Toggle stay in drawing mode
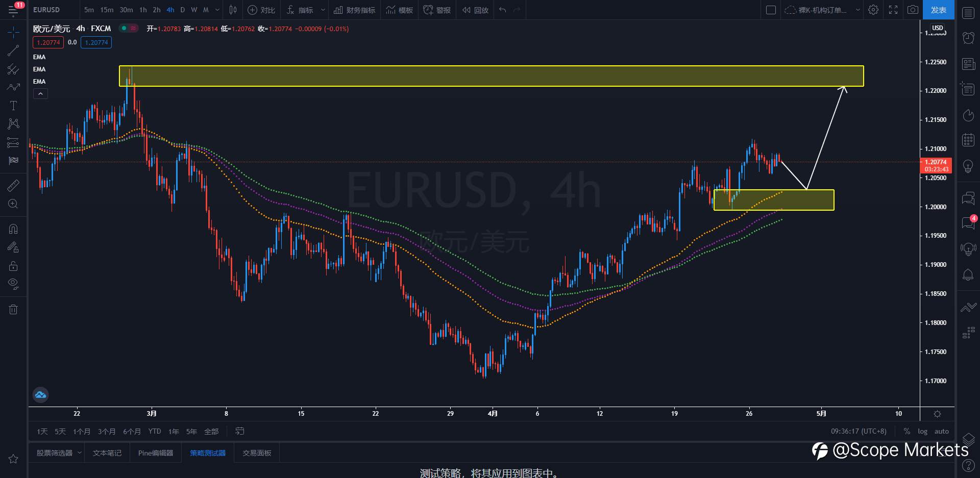The width and height of the screenshot is (980, 478). click(13, 247)
